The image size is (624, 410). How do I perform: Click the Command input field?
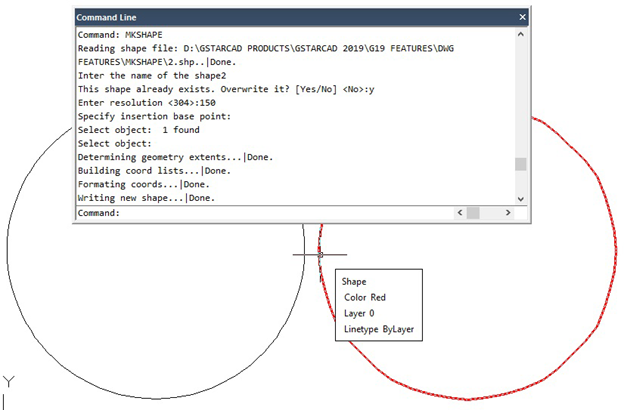click(x=265, y=213)
